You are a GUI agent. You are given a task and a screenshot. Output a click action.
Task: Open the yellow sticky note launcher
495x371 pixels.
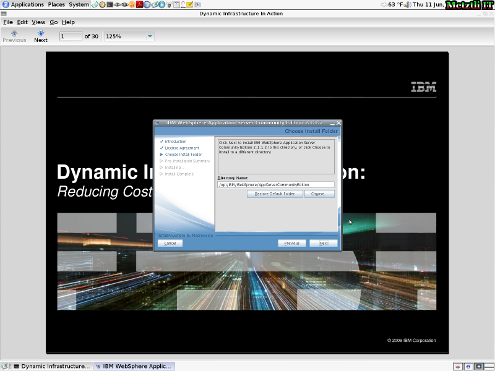click(190, 5)
